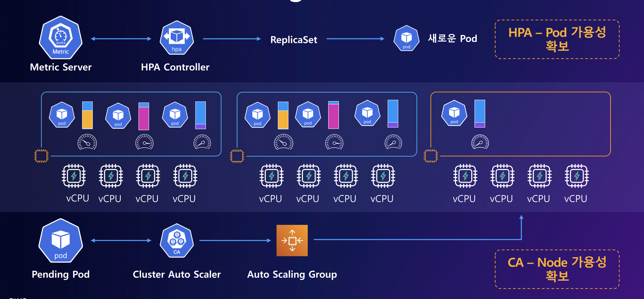This screenshot has height=299, width=644.
Task: Click the pod icon in the orange node box
Action: pos(454,113)
